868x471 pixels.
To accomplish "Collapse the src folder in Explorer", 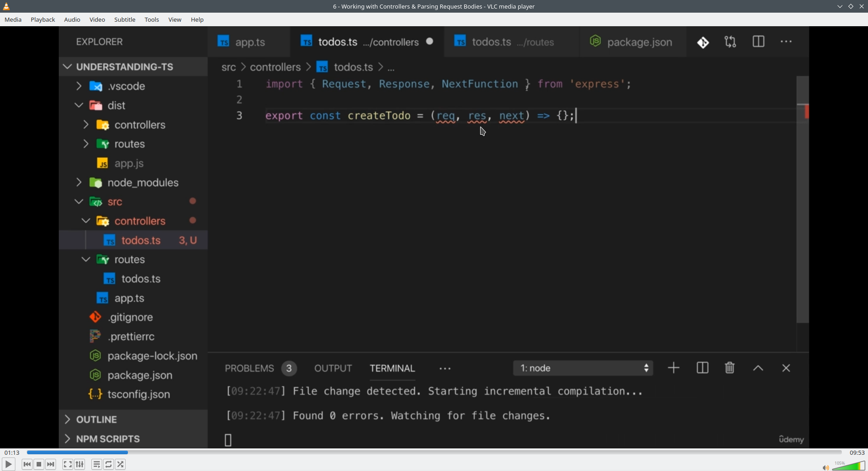I will point(78,202).
